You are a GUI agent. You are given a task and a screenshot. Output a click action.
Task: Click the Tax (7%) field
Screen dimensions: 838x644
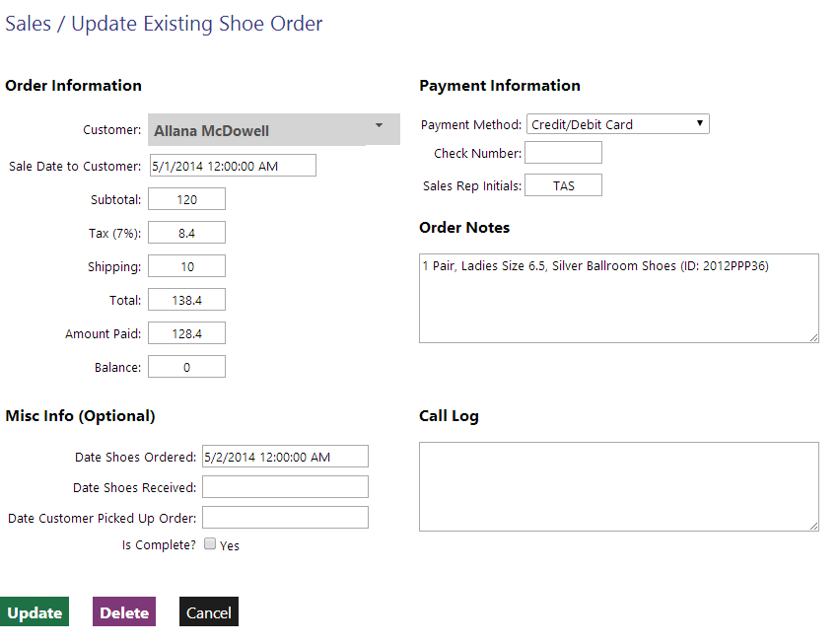tap(186, 232)
